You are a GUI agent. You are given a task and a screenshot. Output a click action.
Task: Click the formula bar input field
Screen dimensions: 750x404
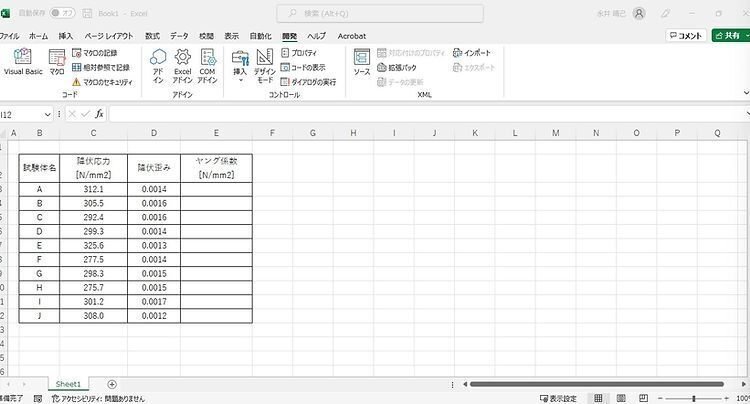[x=428, y=114]
